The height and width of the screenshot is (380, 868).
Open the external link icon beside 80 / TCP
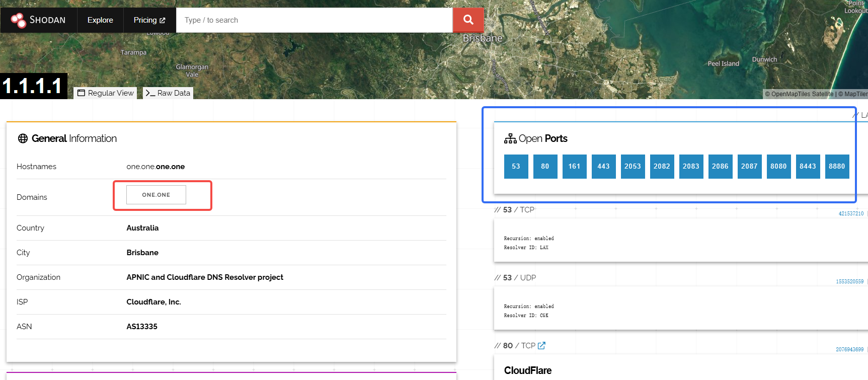[541, 346]
